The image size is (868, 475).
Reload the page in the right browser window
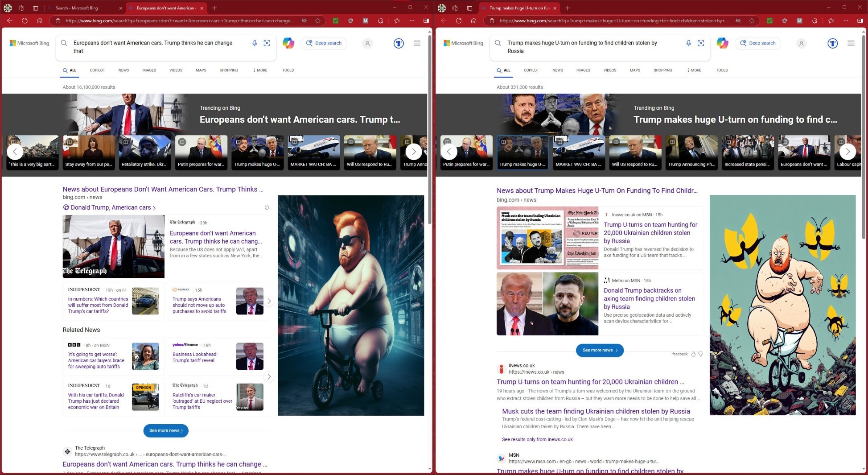[x=459, y=21]
